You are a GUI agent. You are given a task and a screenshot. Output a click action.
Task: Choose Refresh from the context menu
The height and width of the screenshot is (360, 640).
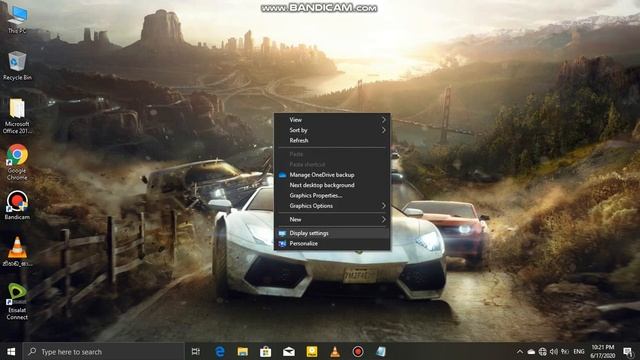[x=332, y=140]
